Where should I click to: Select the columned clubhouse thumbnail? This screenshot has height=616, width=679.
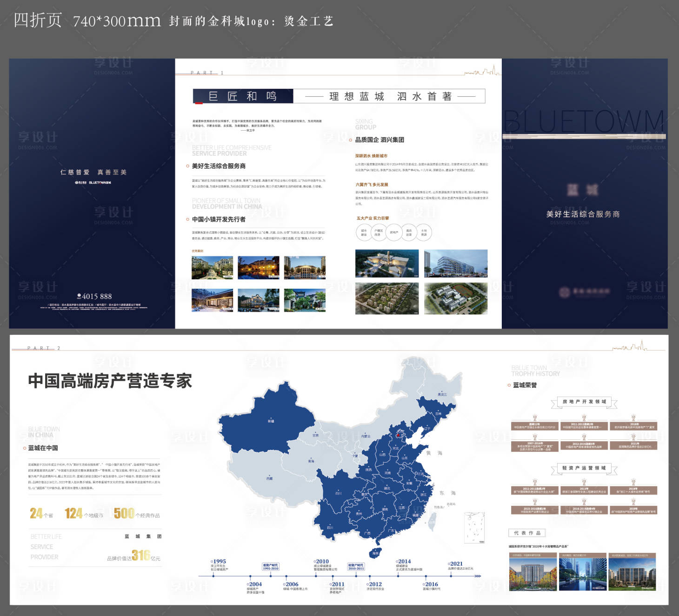tap(305, 267)
